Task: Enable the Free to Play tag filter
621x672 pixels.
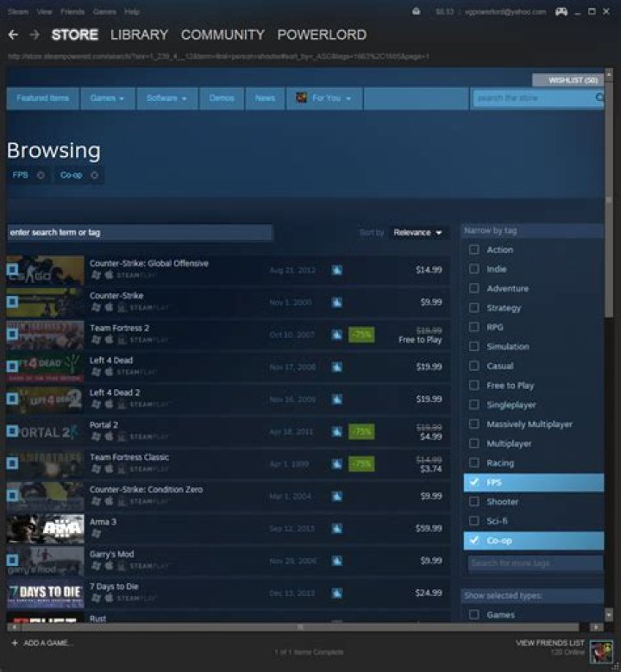Action: point(474,386)
